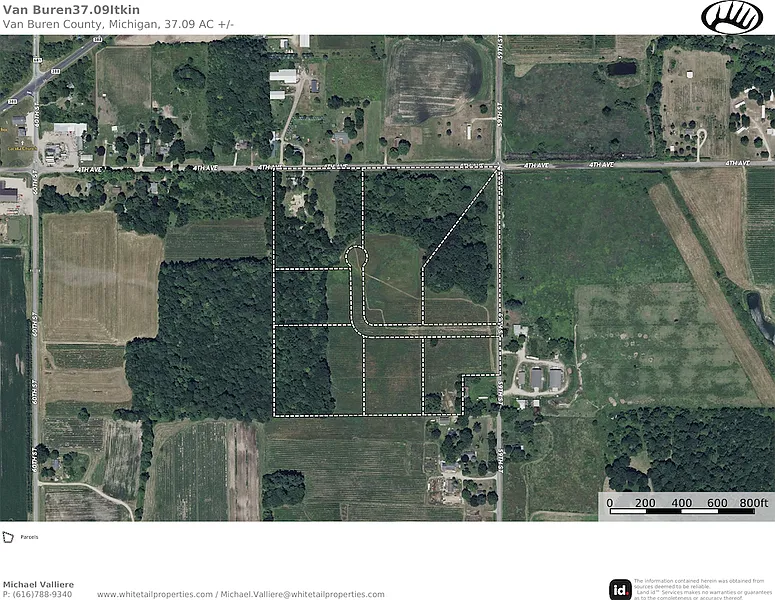This screenshot has height=600, width=775.
Task: Open Michael.Valliere email address link
Action: (x=302, y=594)
